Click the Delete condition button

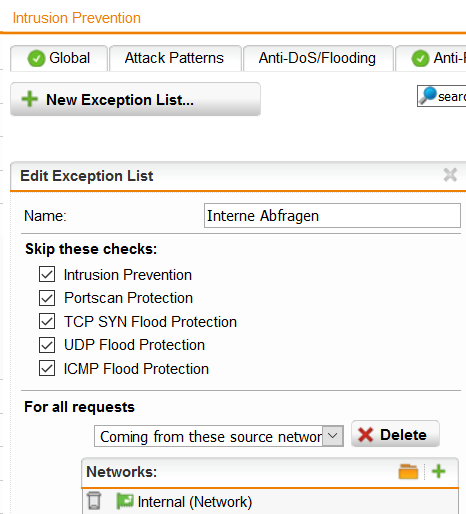(x=395, y=434)
